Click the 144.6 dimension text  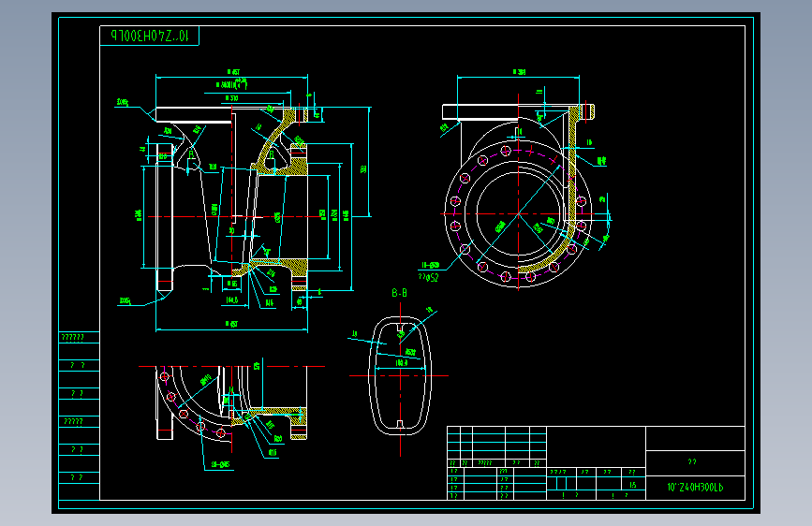tap(232, 300)
